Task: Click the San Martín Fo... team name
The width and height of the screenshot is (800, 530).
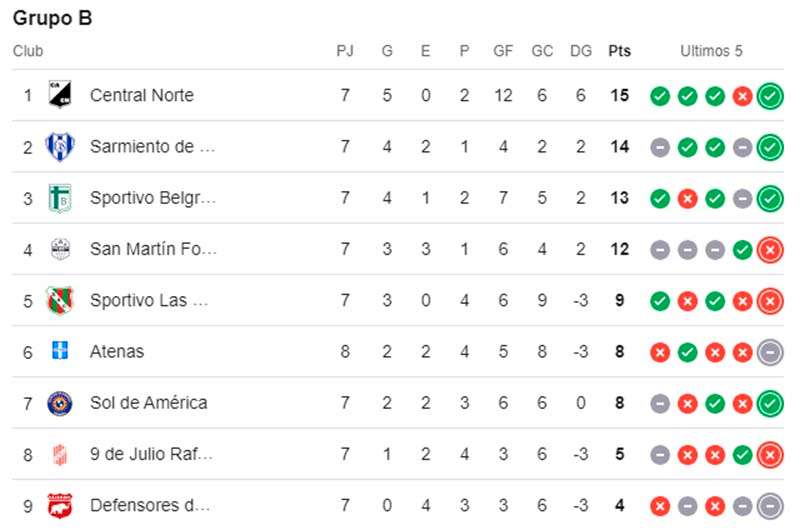Action: (x=154, y=249)
